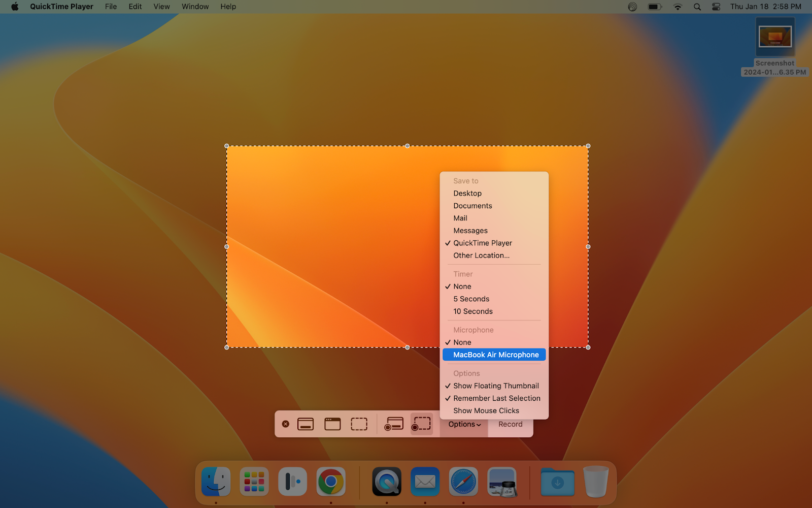Start recording with the Record button
The height and width of the screenshot is (508, 812).
(511, 424)
